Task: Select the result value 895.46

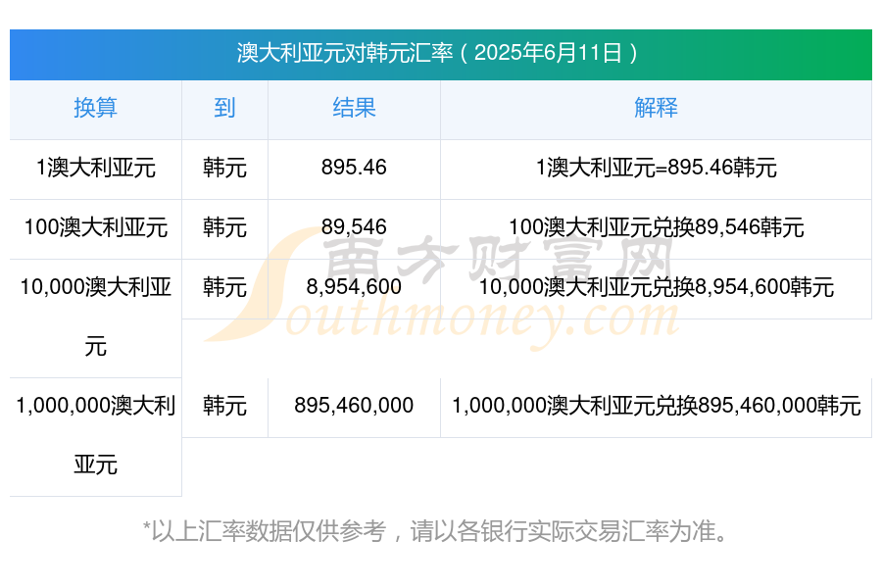Action: coord(354,168)
